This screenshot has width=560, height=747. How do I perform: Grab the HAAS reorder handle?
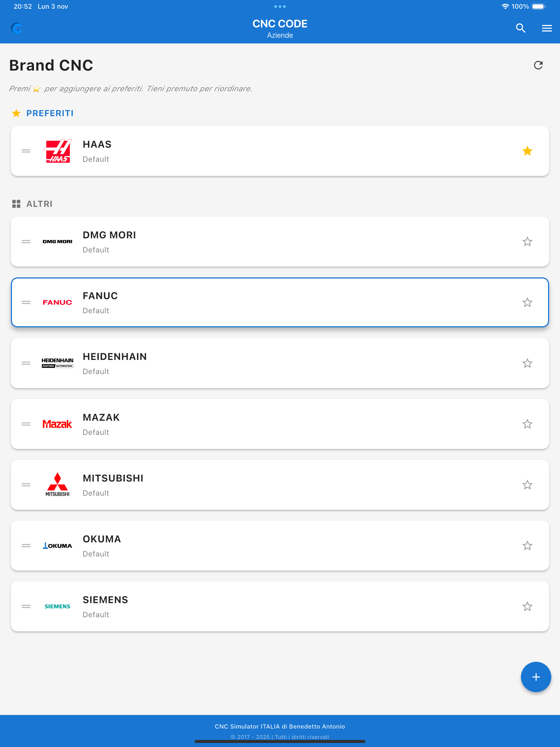(26, 151)
